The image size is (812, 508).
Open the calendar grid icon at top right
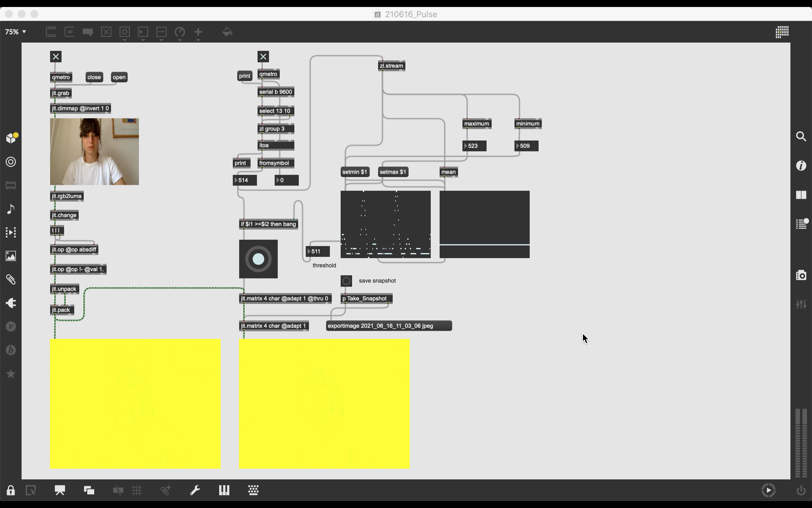(782, 32)
